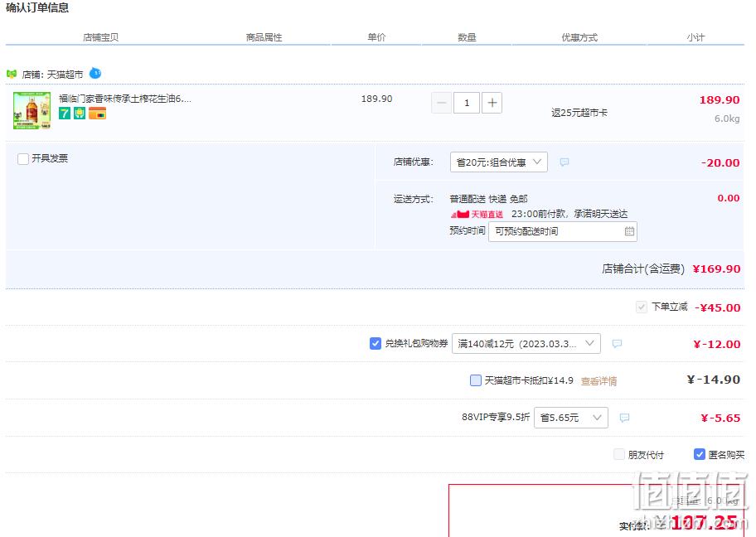Viewport: 756px width, 537px height.
Task: Toggle the 下单立减 checkbox
Action: pos(642,307)
